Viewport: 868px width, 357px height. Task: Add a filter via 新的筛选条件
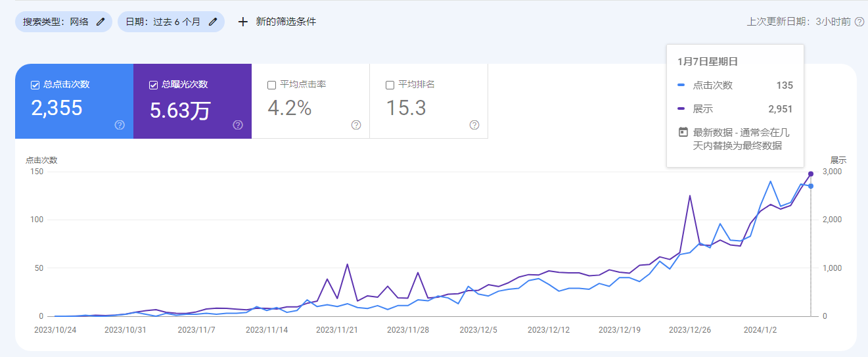point(286,22)
